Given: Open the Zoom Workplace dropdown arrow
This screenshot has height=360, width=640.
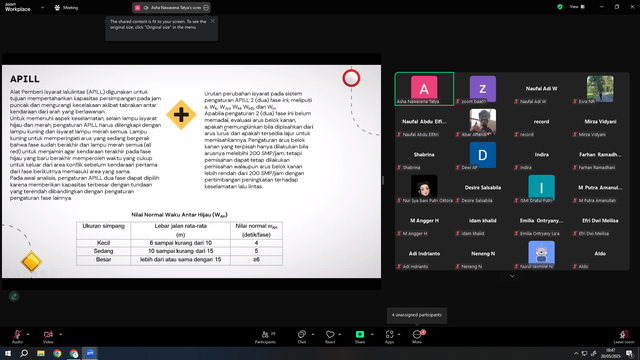Looking at the screenshot, I should click(x=42, y=7).
